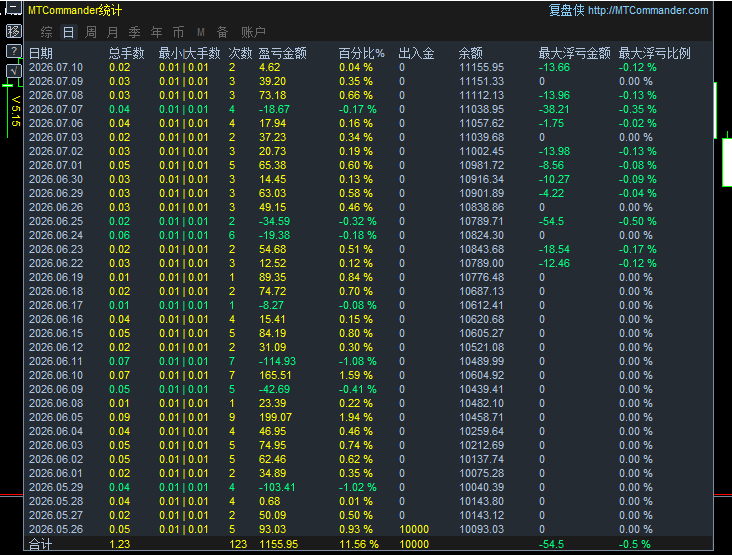Click the 最大浮亏金额 column header
The width and height of the screenshot is (732, 555).
click(575, 53)
